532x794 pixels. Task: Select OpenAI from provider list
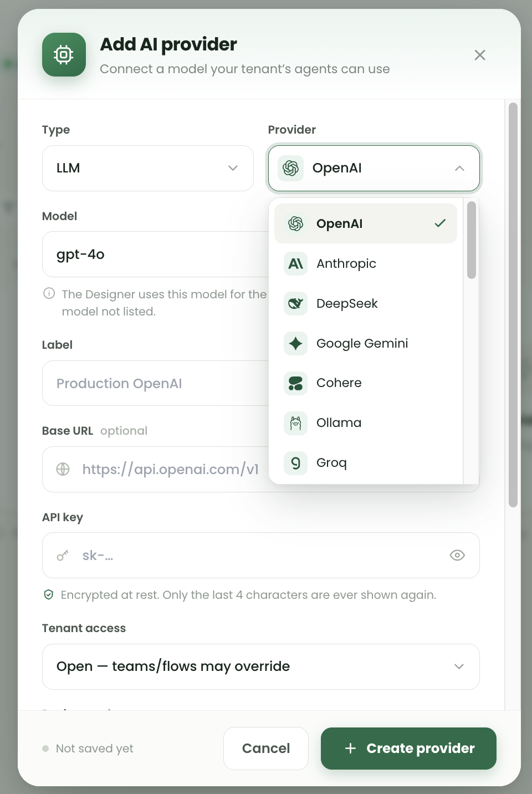tap(366, 223)
